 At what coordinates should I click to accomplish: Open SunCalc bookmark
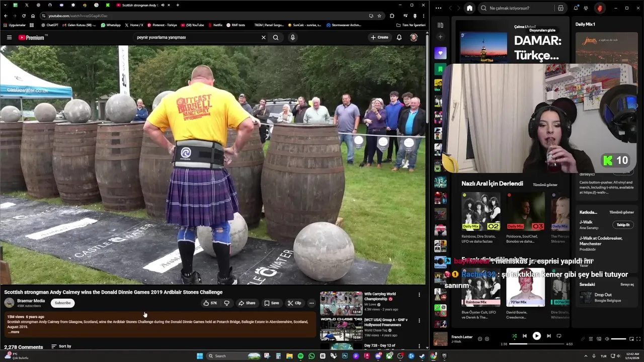(x=304, y=25)
